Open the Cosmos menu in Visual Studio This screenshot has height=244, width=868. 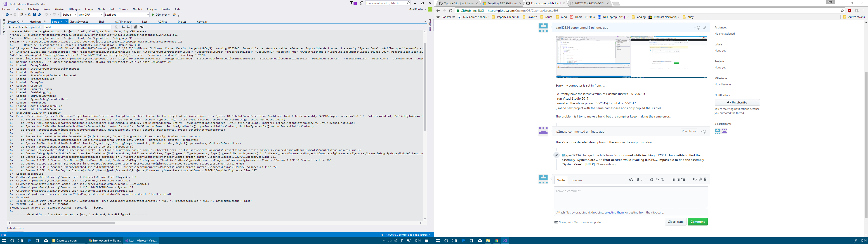tap(124, 9)
